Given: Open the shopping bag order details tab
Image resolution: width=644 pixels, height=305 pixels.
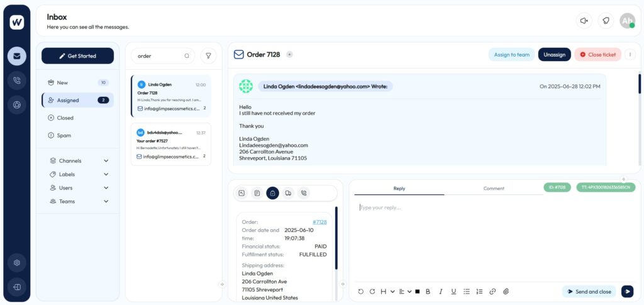Looking at the screenshot, I should 272,193.
